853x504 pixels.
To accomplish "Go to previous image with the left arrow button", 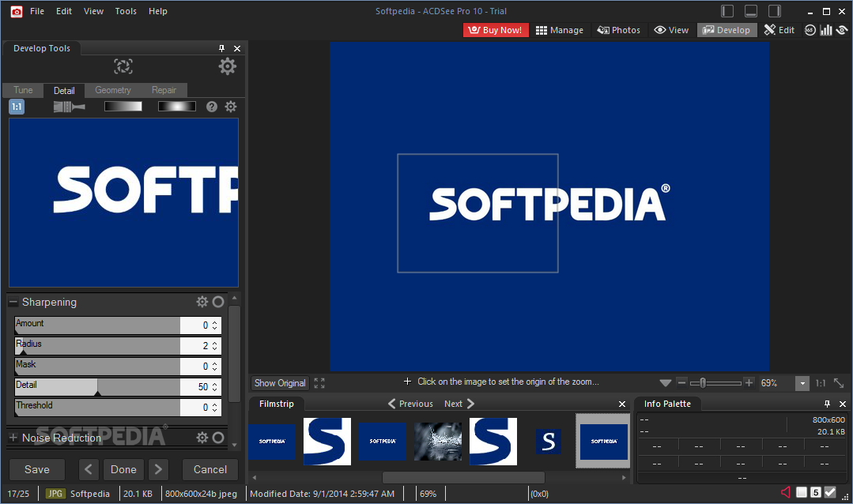I will pyautogui.click(x=89, y=470).
